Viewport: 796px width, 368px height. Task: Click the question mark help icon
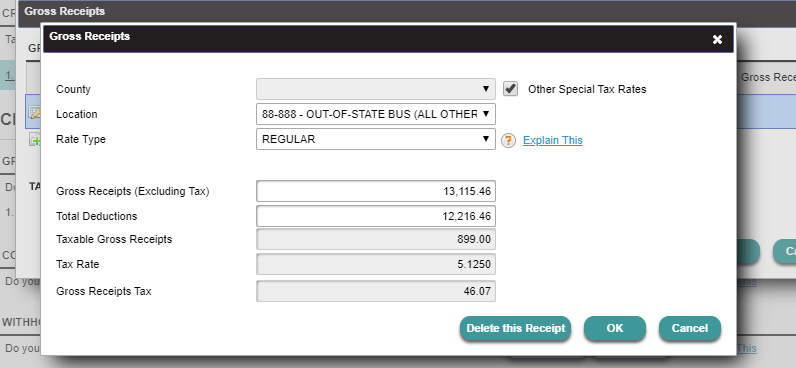point(508,141)
